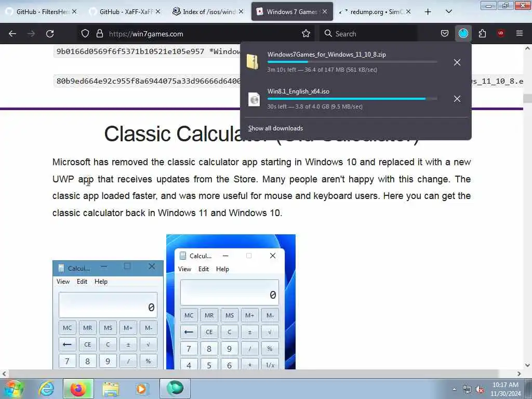Click the muted volume tray icon

tap(480, 390)
